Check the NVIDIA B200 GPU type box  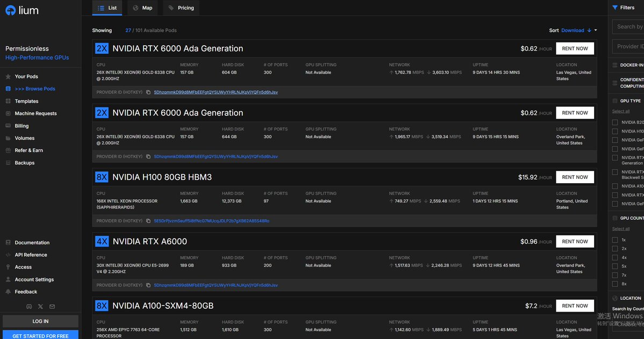[x=615, y=122]
